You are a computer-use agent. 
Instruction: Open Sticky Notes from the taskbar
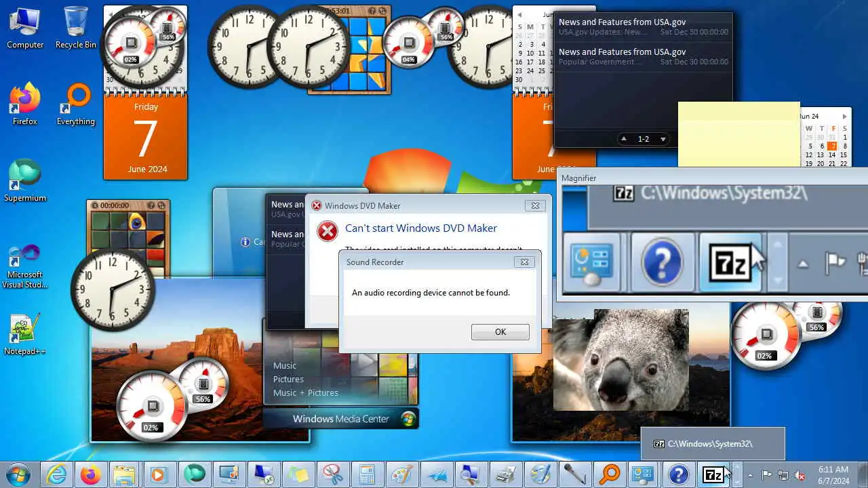(x=298, y=474)
